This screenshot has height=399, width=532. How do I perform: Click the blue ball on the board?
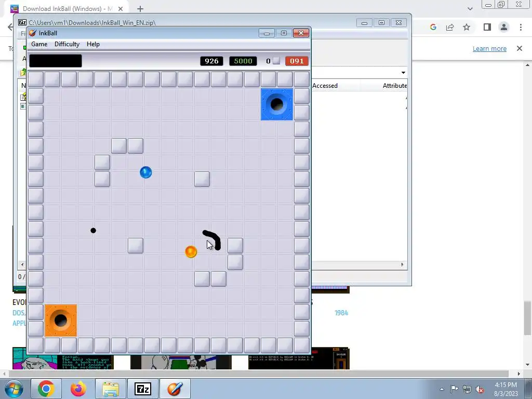pos(146,172)
